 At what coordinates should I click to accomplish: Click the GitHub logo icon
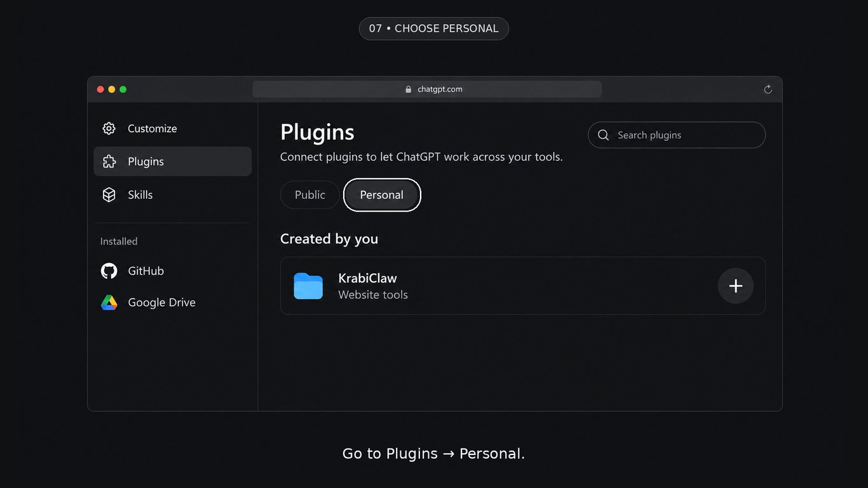pos(109,271)
